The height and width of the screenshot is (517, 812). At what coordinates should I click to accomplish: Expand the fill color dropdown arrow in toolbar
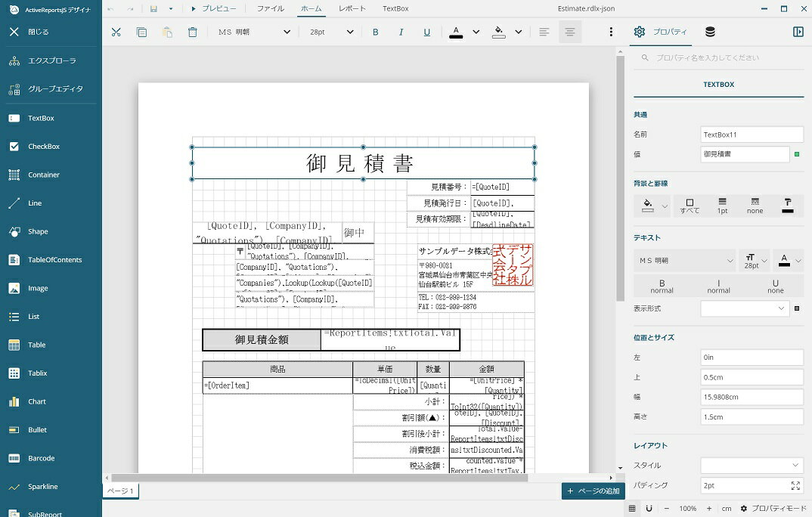(519, 32)
